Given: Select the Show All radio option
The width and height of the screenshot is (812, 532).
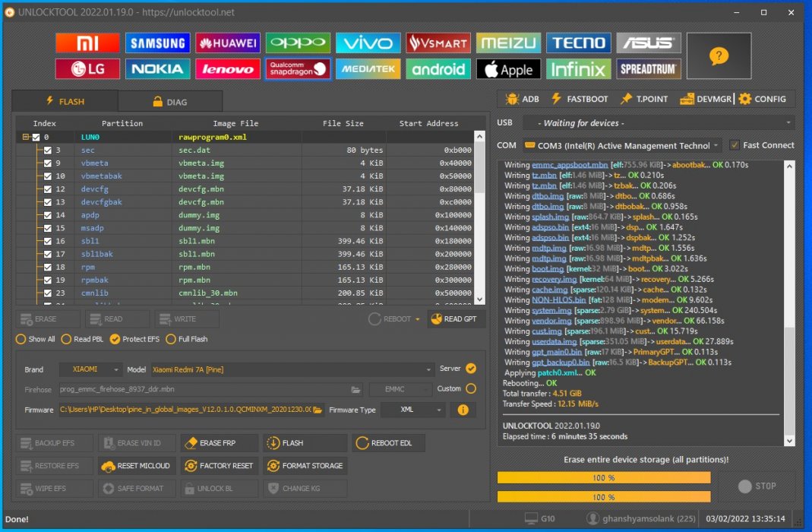Looking at the screenshot, I should click(35, 339).
